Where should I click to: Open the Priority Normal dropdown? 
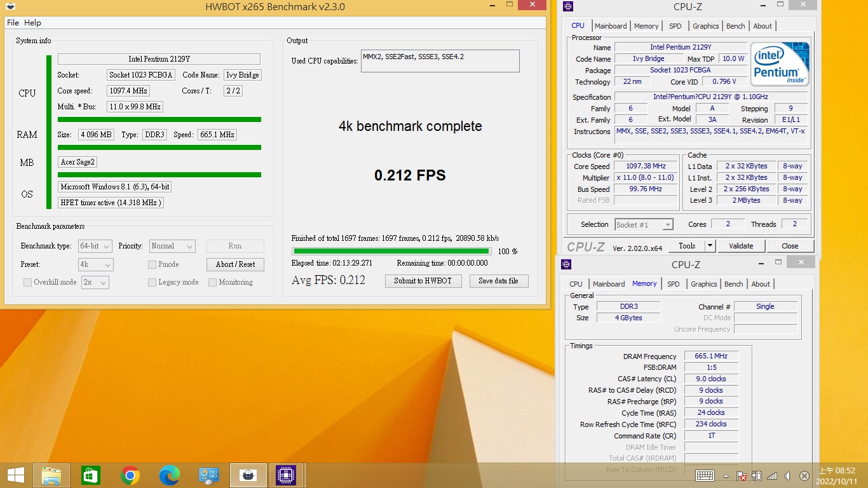[172, 246]
